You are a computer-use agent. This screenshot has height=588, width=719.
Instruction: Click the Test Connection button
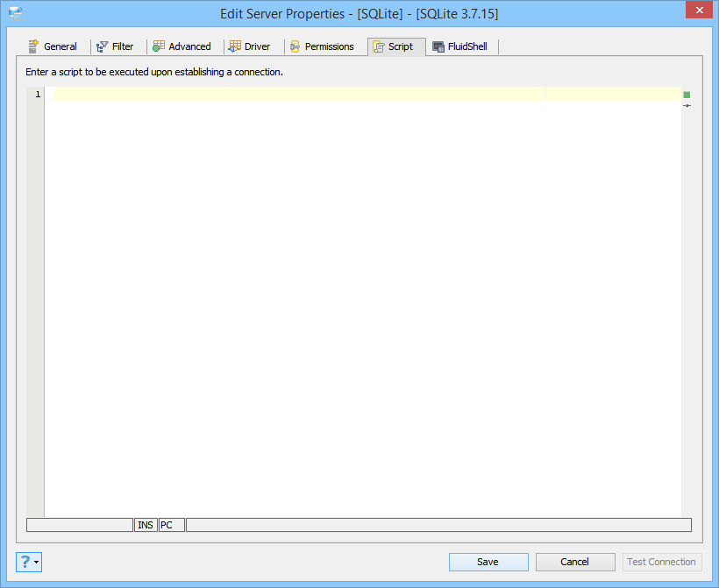coord(662,562)
